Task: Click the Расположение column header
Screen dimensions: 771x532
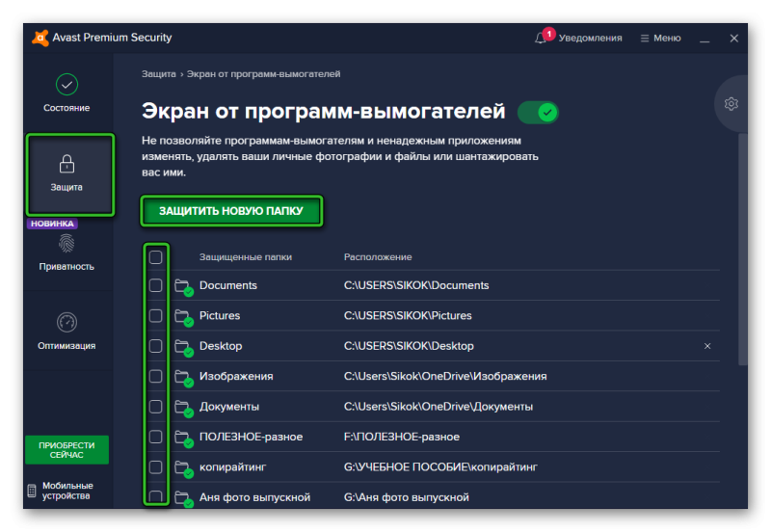Action: click(378, 257)
